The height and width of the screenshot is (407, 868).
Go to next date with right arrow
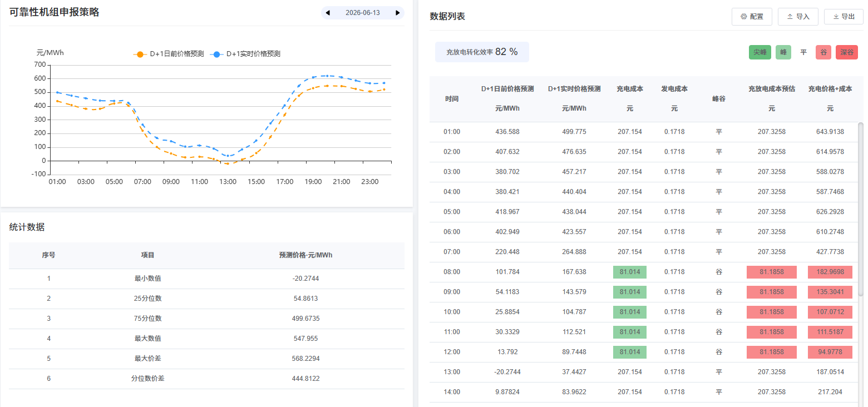coord(397,12)
